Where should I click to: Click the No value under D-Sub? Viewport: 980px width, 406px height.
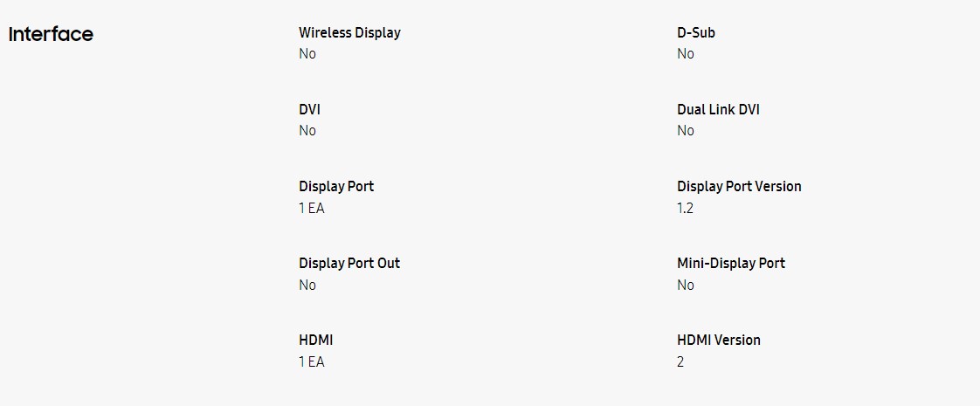pos(685,54)
